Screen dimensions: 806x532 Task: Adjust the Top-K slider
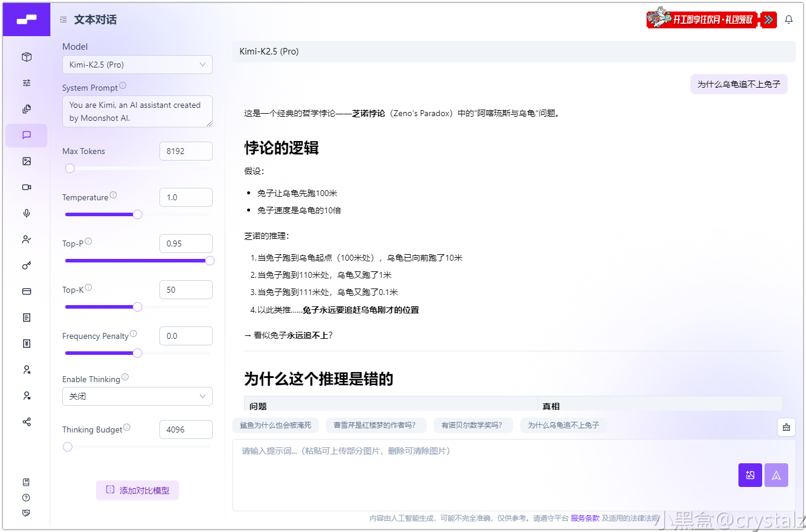pyautogui.click(x=137, y=307)
